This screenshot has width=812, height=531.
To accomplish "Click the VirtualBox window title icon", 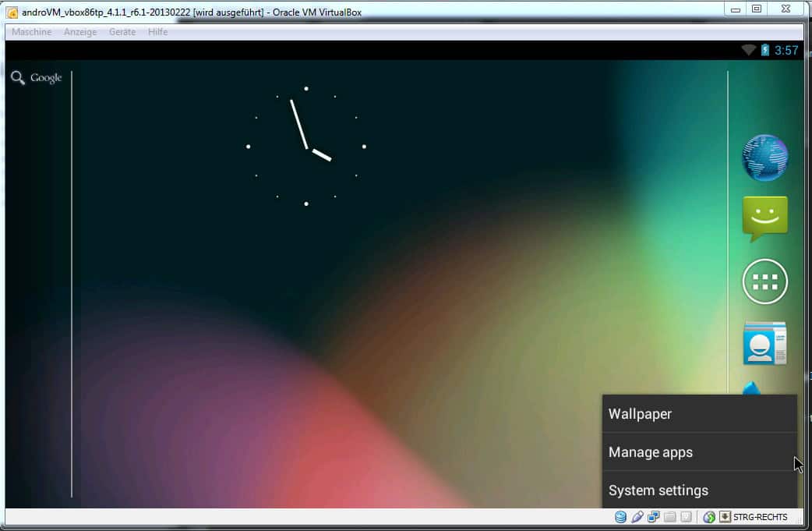I will (x=12, y=12).
